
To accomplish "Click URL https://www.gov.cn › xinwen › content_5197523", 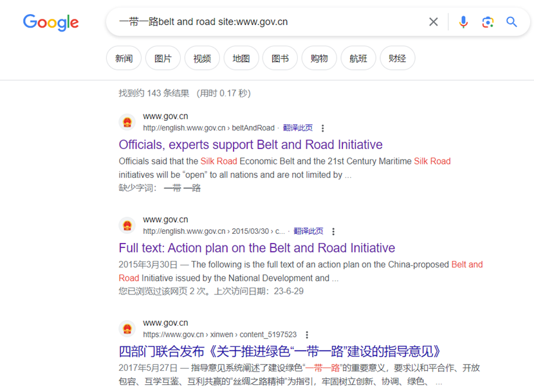I will pyautogui.click(x=219, y=335).
